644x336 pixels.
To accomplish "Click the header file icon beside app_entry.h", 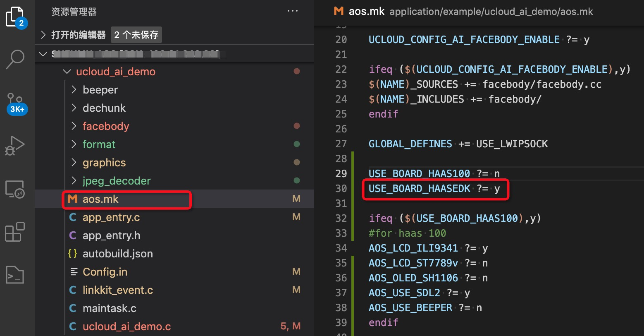I will 73,235.
